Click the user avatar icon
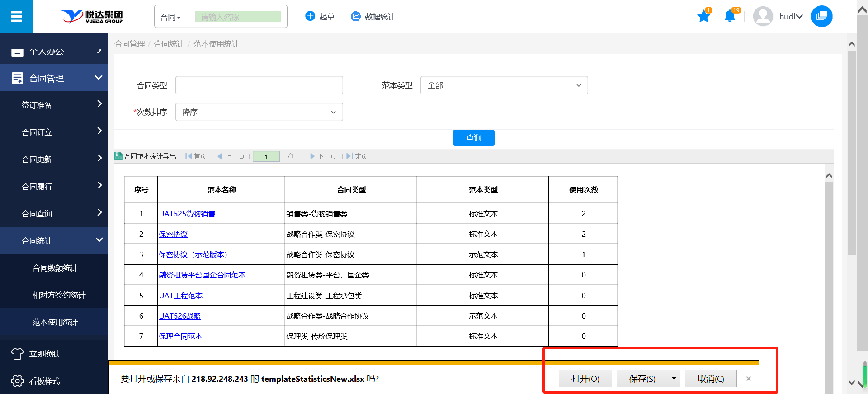Image resolution: width=868 pixels, height=394 pixels. click(763, 17)
